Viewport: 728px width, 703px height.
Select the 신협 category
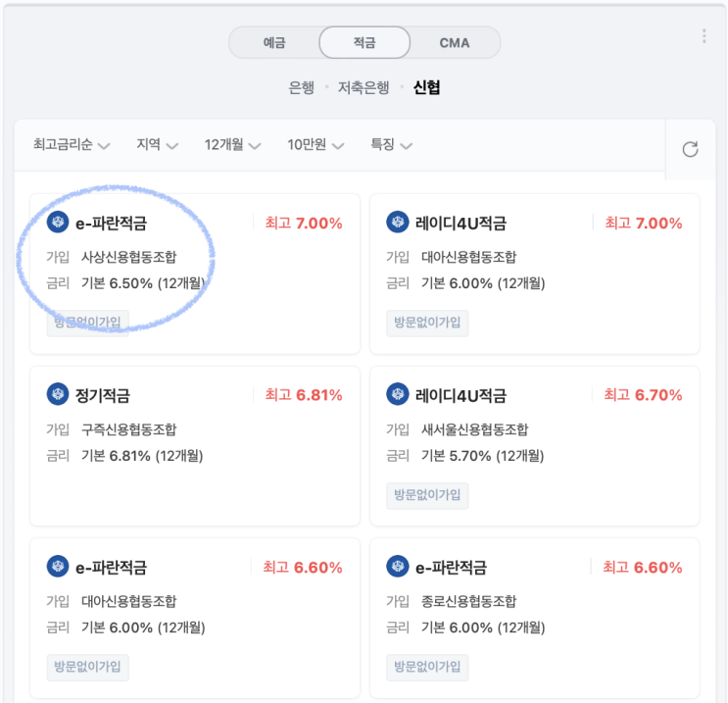pos(426,87)
